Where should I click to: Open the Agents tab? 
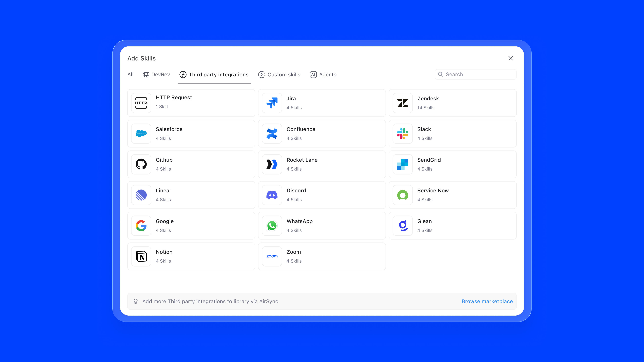point(323,74)
